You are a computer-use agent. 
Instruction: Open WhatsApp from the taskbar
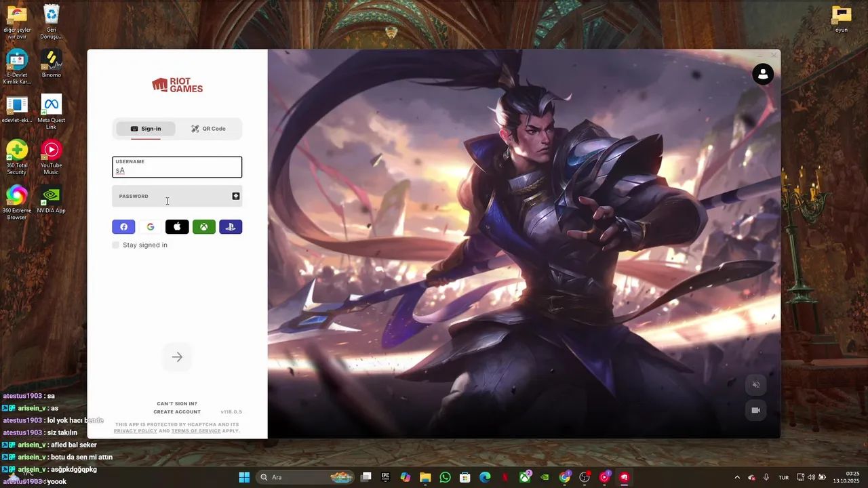(445, 477)
